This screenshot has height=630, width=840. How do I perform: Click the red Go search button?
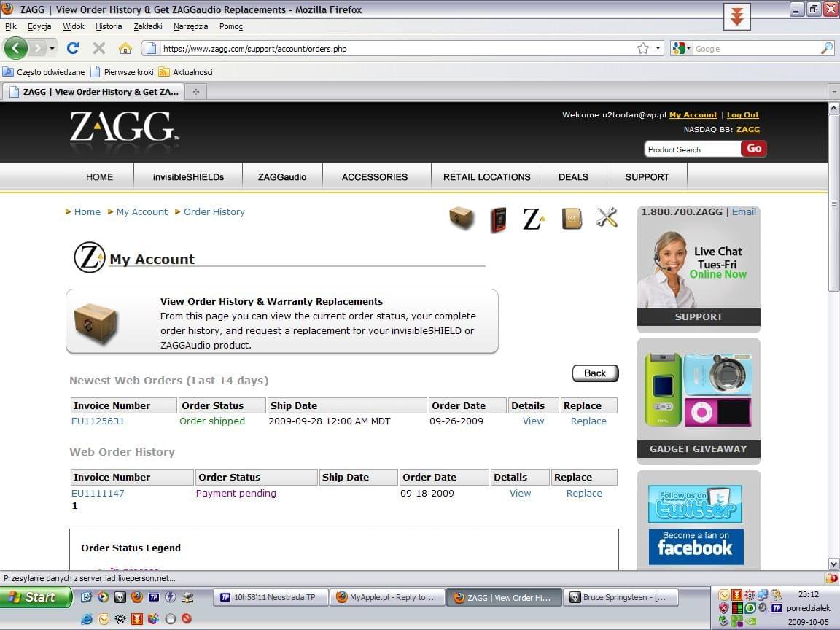coord(754,149)
